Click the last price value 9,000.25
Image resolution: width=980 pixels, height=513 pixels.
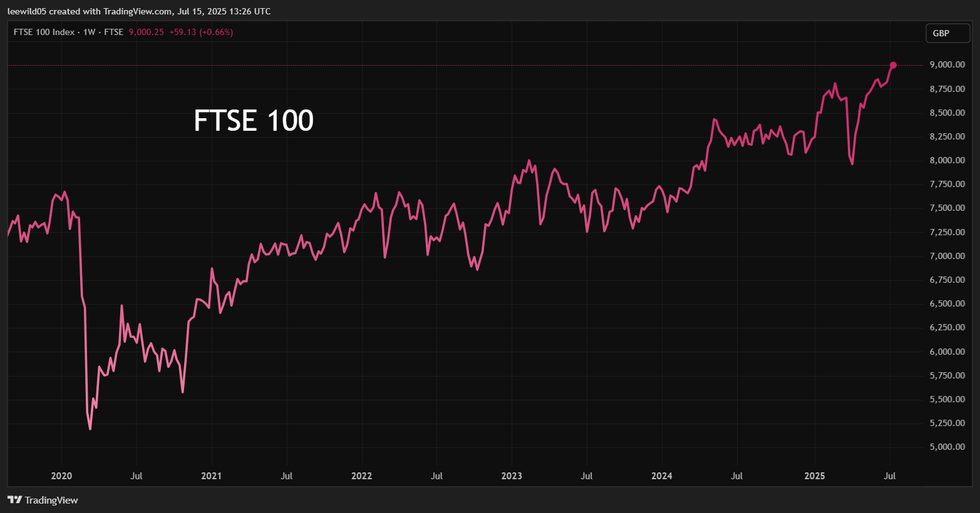(x=146, y=32)
